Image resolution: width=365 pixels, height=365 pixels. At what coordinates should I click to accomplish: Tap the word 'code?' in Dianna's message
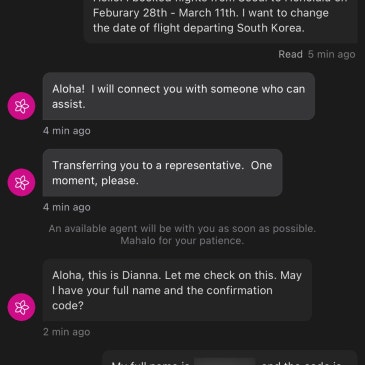coord(68,306)
